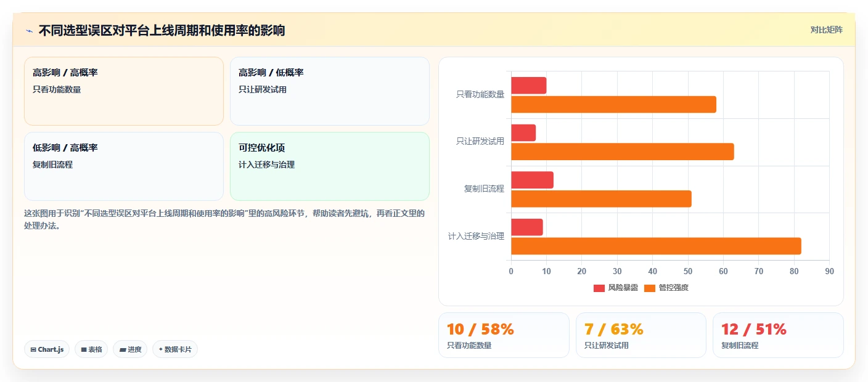The height and width of the screenshot is (382, 868).
Task: Click 复制旧流程 text under the 12 / 51% stat
Action: pos(740,346)
